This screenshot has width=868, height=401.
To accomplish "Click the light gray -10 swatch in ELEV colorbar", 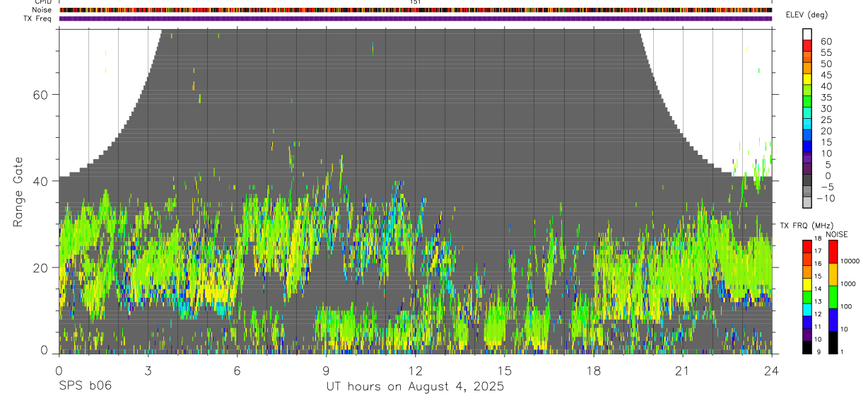I will point(807,202).
